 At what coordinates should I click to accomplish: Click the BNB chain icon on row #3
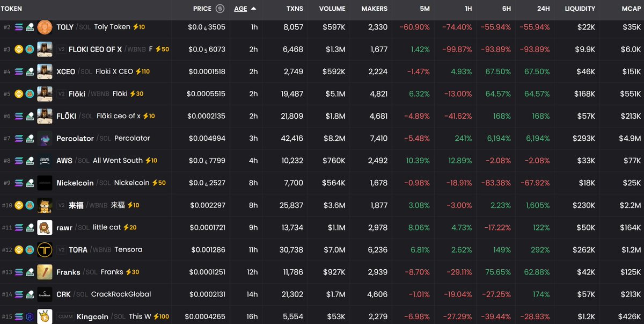(x=19, y=49)
